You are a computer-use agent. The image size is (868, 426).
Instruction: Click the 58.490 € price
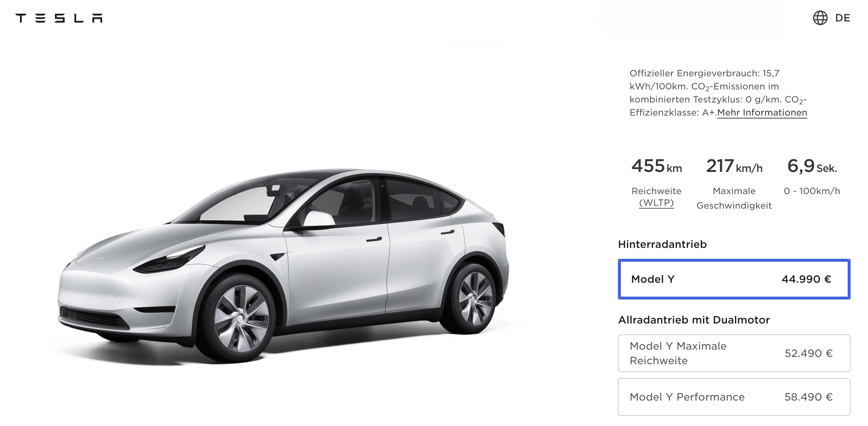tap(808, 397)
